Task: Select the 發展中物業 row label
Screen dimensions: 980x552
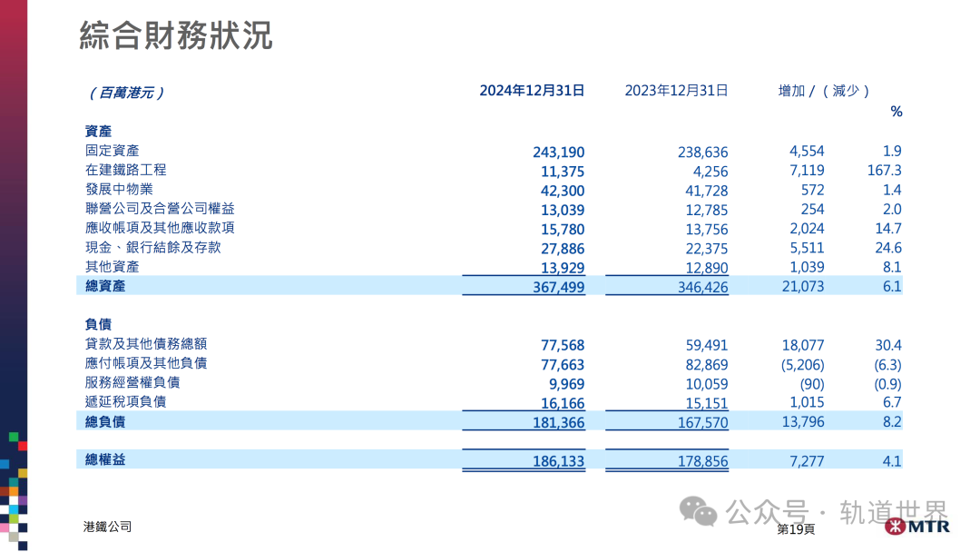Action: [x=119, y=190]
